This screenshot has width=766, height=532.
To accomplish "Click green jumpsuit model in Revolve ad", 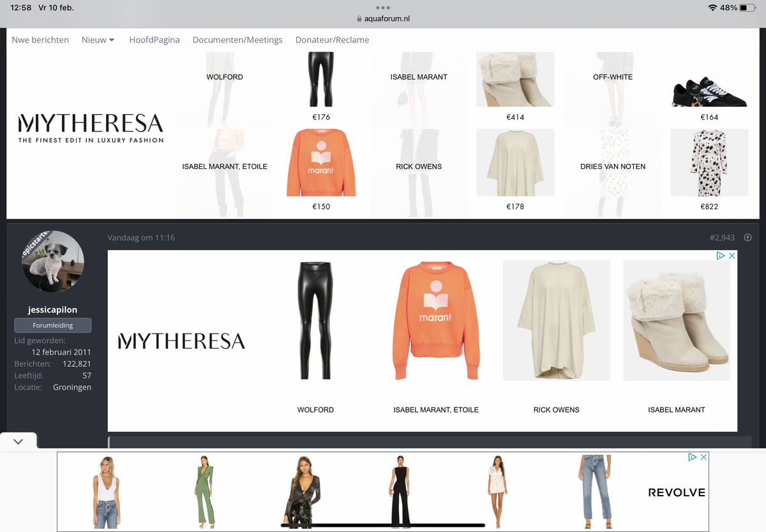I will 204,492.
